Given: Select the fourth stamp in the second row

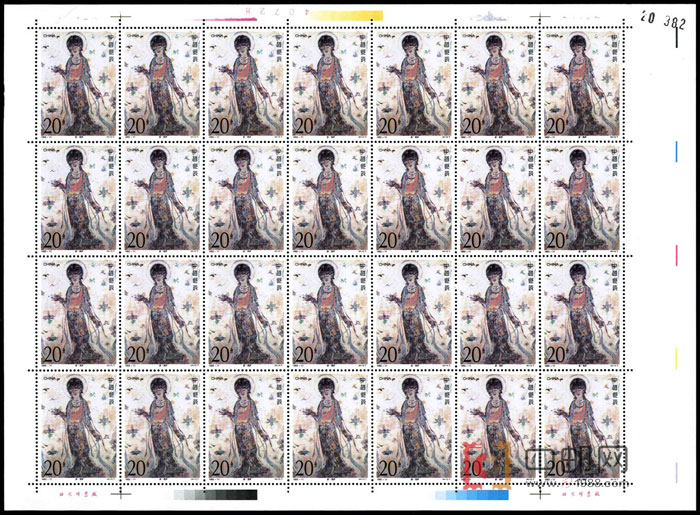Looking at the screenshot, I should (327, 197).
